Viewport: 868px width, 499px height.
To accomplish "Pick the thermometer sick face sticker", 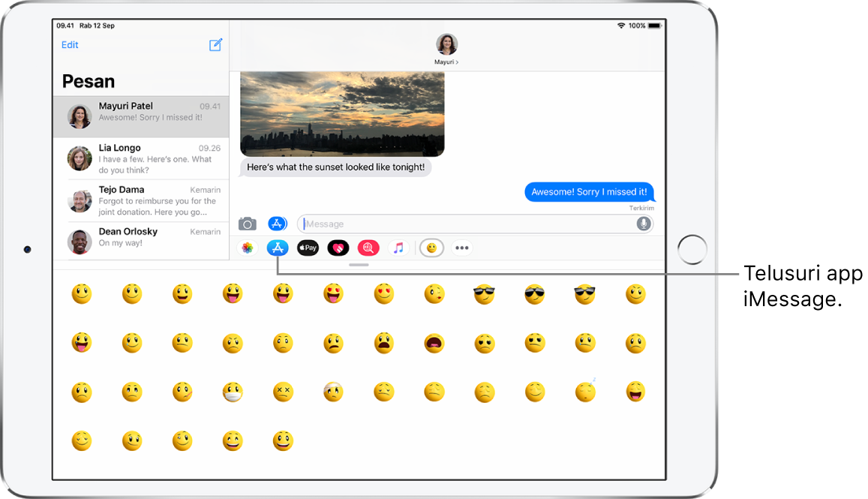I will click(x=182, y=392).
